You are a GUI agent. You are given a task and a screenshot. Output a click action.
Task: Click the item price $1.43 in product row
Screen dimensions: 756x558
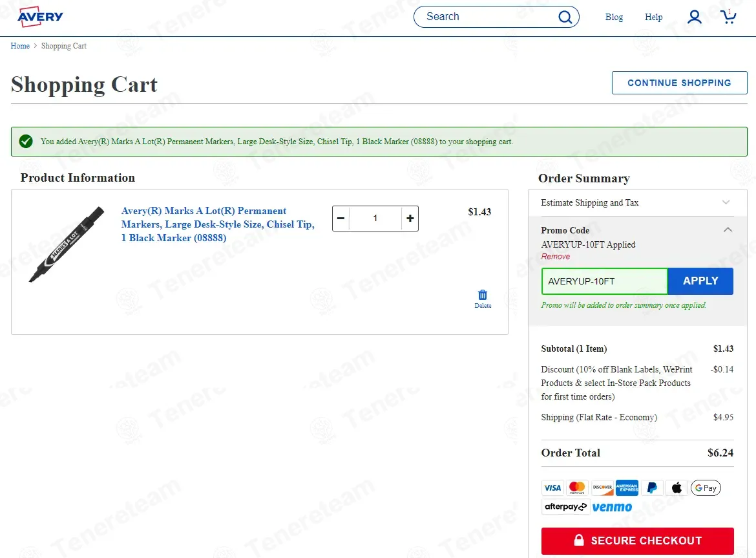(479, 211)
